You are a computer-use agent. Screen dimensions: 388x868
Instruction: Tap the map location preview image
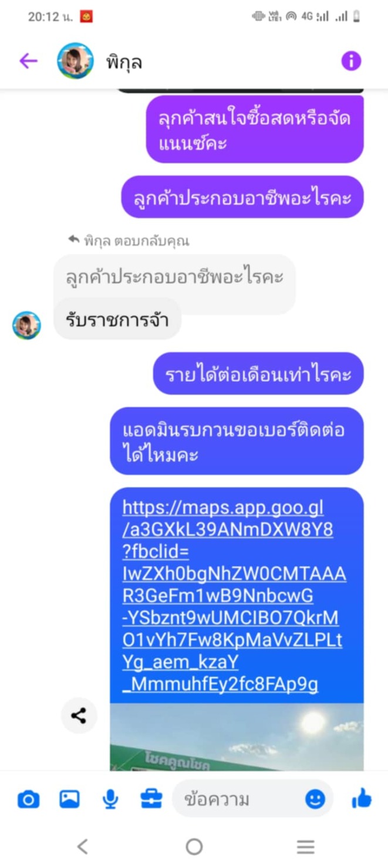(237, 737)
